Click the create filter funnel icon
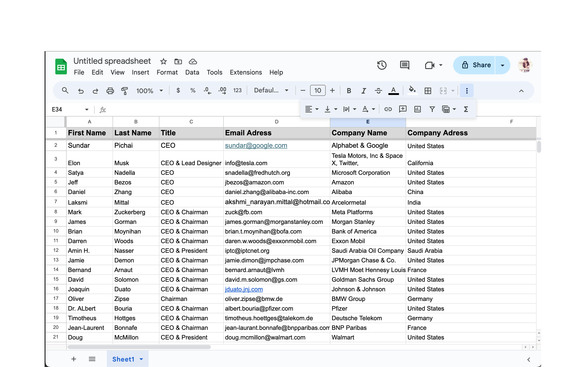The height and width of the screenshot is (367, 588). coord(432,109)
